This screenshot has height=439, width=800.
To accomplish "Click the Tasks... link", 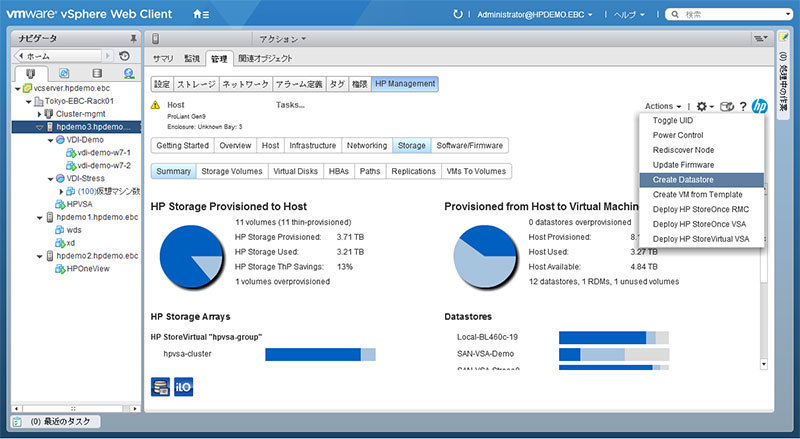I will (x=290, y=105).
